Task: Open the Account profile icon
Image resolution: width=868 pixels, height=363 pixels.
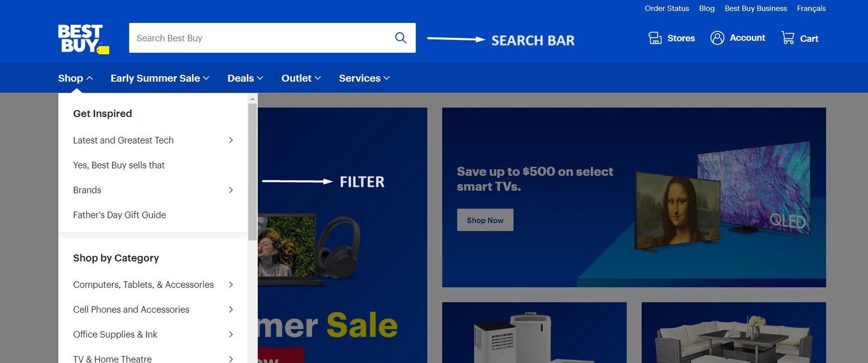Action: point(717,38)
